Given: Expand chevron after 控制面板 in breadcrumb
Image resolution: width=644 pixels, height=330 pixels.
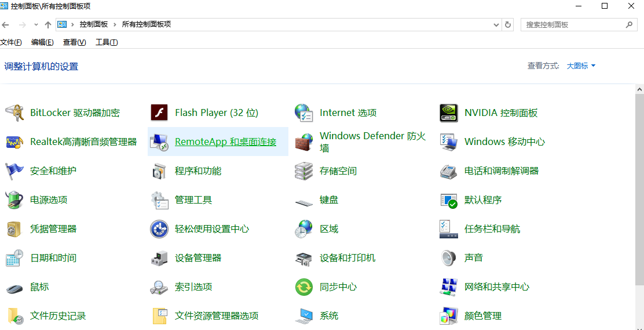Looking at the screenshot, I should (x=115, y=25).
